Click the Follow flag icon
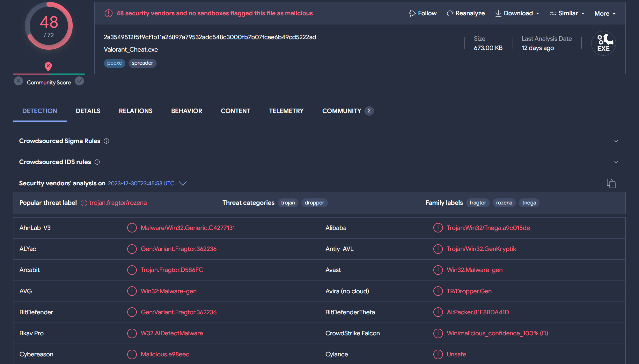Image resolution: width=639 pixels, height=364 pixels. (x=412, y=13)
